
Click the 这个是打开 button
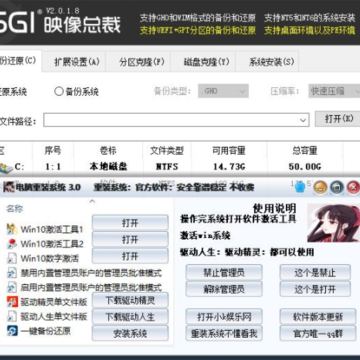315,289
